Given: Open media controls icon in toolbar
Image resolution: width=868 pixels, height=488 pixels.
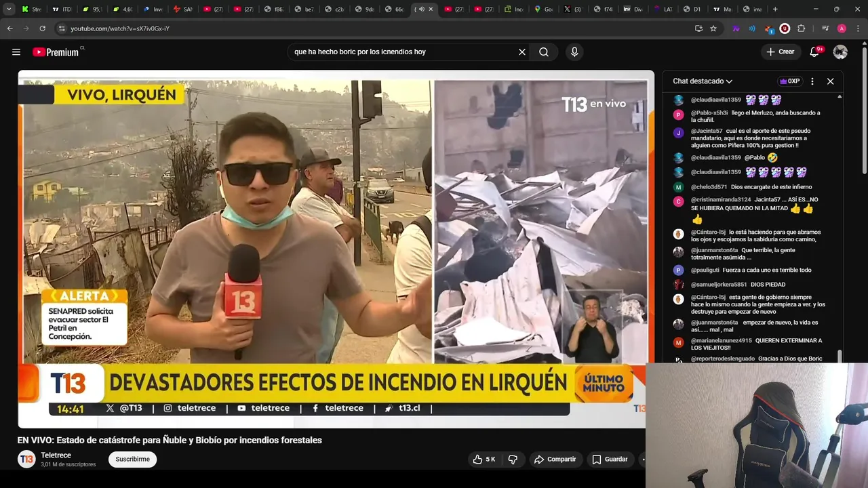Looking at the screenshot, I should pos(825,28).
